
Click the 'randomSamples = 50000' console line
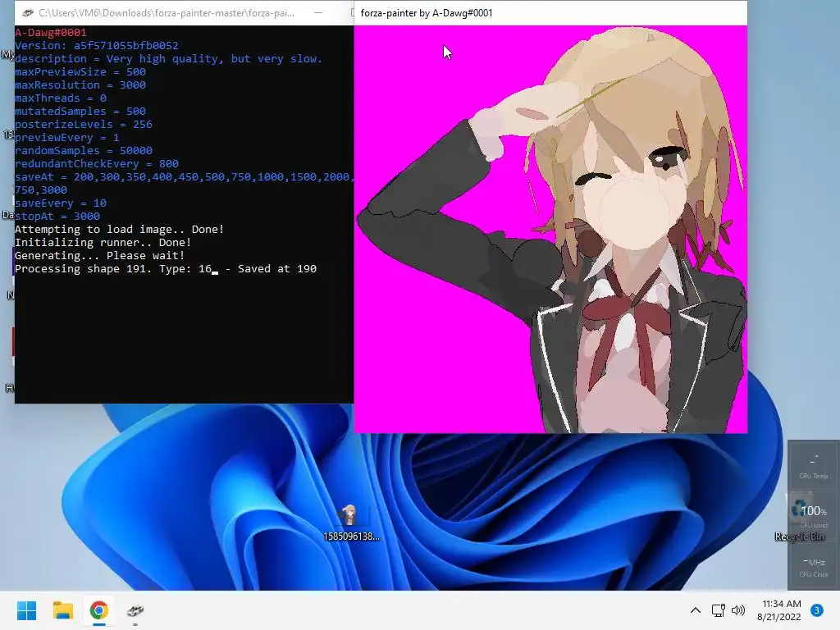point(84,151)
